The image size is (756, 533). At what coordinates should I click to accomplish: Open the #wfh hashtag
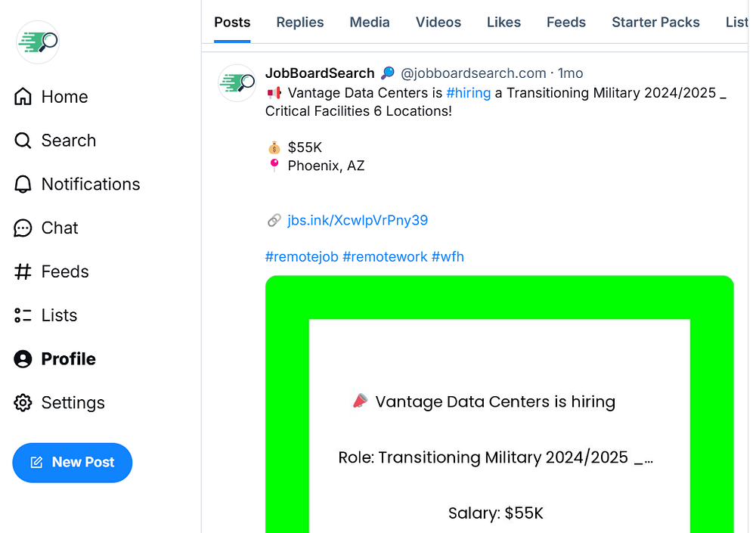point(448,256)
